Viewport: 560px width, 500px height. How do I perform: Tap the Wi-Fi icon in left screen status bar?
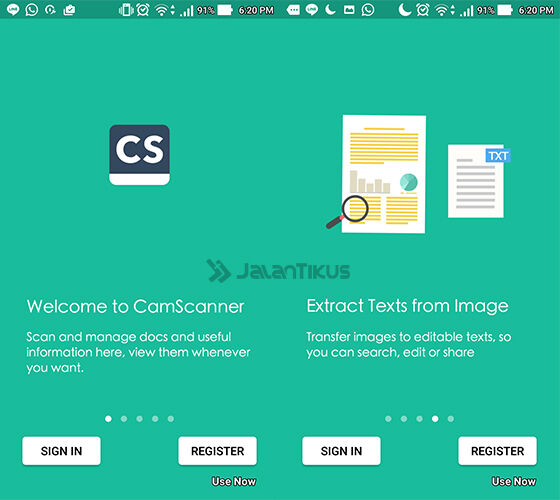pyautogui.click(x=161, y=11)
